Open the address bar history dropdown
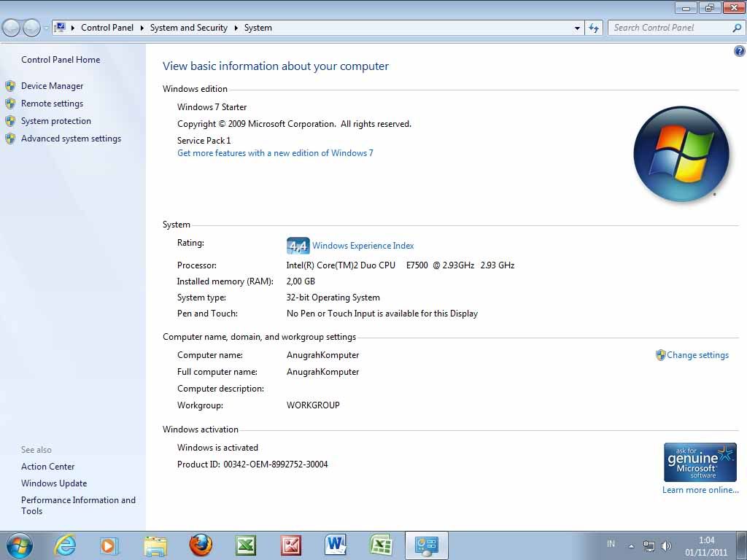 (578, 28)
